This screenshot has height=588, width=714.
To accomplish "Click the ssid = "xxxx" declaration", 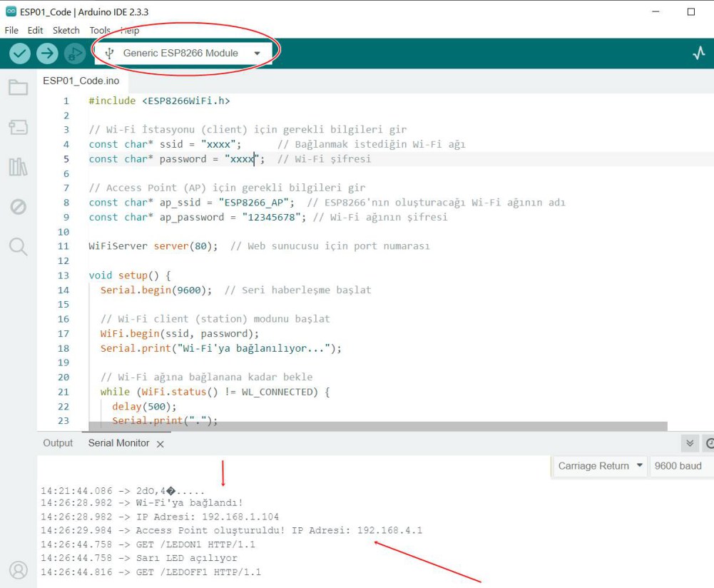I will pos(165,144).
